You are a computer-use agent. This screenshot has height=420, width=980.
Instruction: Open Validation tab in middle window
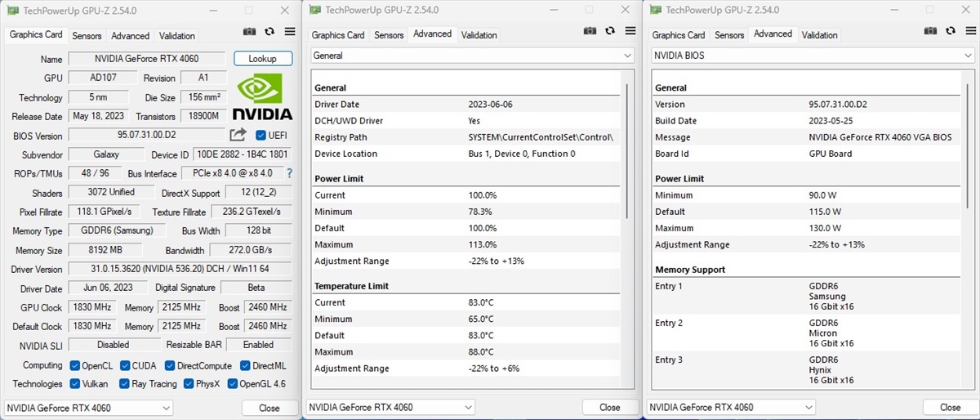point(479,35)
